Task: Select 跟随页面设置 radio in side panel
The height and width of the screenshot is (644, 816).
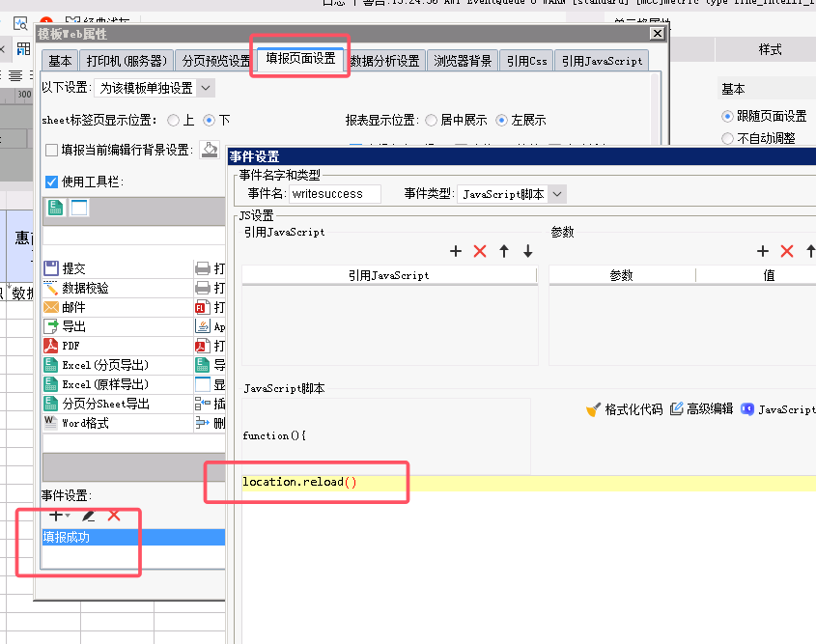Action: 727,116
